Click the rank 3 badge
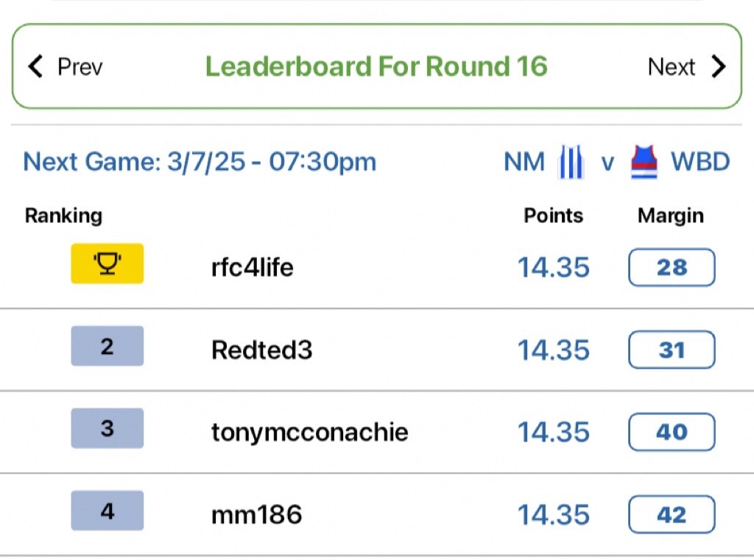This screenshot has height=560, width=754. point(108,428)
